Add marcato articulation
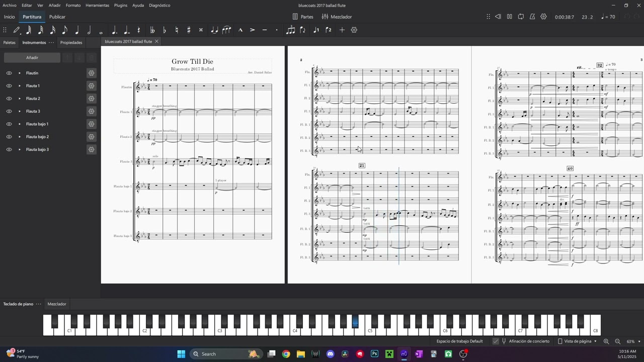The image size is (644, 362). click(x=240, y=30)
